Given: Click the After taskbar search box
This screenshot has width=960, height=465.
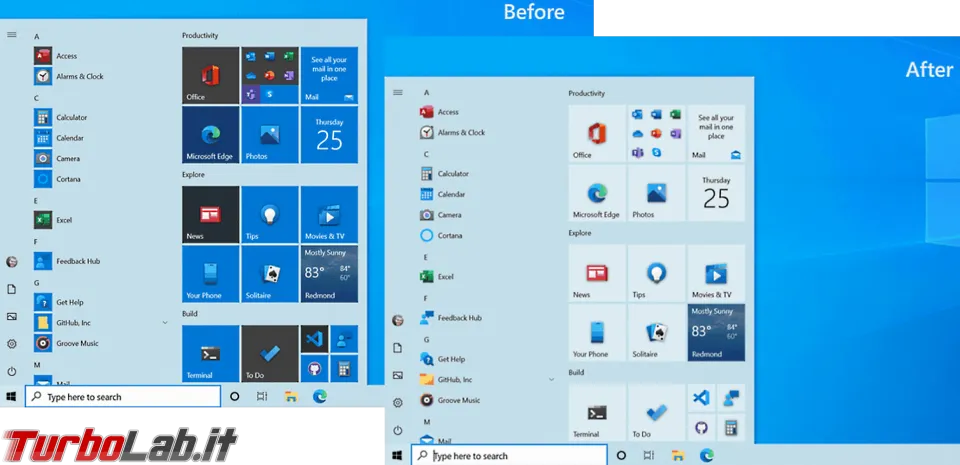Looking at the screenshot, I should [x=509, y=455].
